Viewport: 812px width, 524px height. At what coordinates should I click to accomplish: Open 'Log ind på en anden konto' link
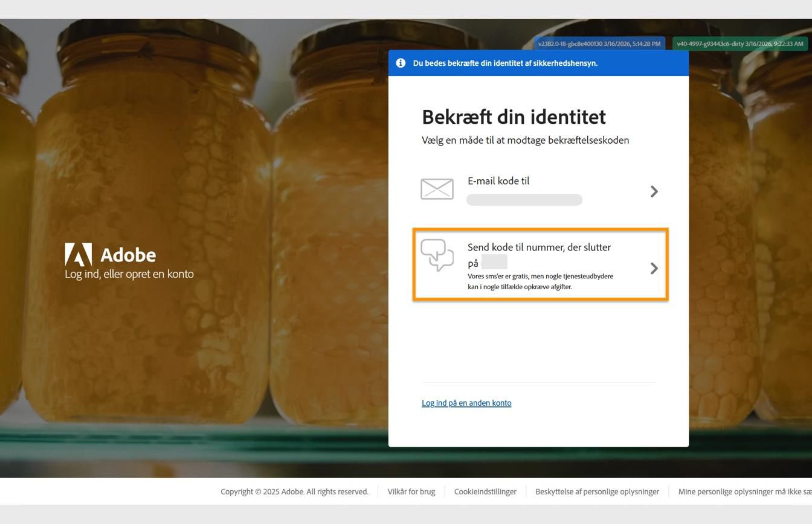click(x=466, y=403)
